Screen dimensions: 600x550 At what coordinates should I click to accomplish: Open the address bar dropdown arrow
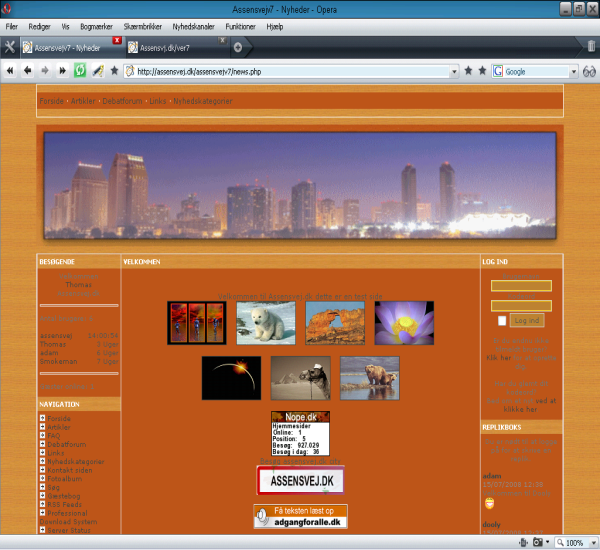coord(454,72)
